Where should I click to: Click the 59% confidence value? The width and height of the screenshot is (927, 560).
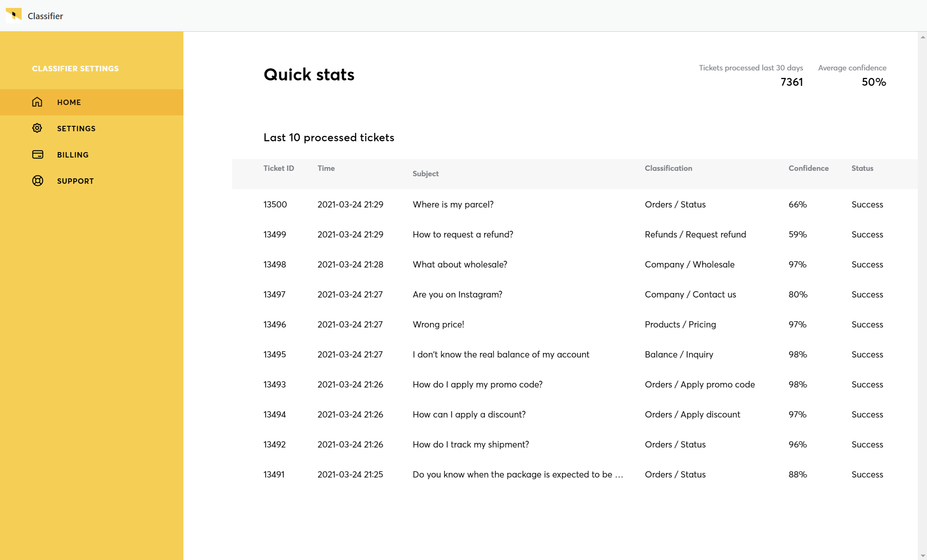click(798, 235)
